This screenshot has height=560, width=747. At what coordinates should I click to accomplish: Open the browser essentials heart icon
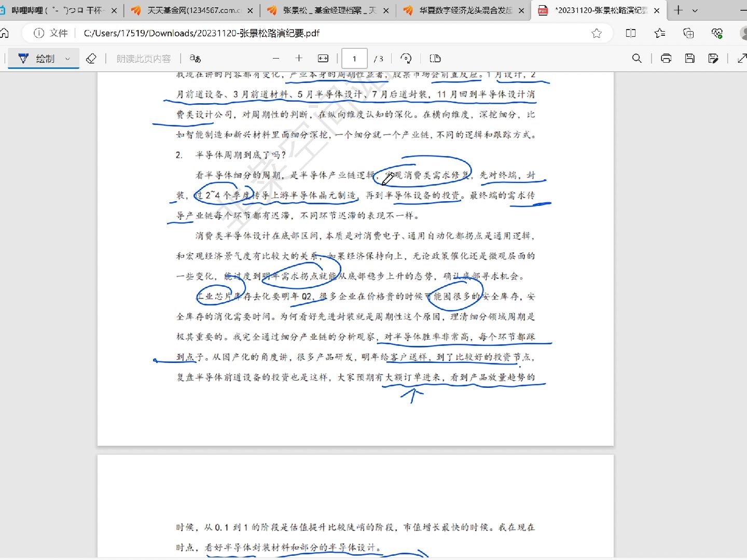point(717,33)
